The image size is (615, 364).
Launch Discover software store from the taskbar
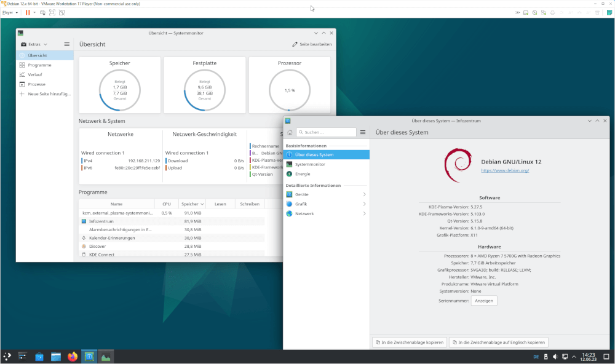click(x=39, y=357)
